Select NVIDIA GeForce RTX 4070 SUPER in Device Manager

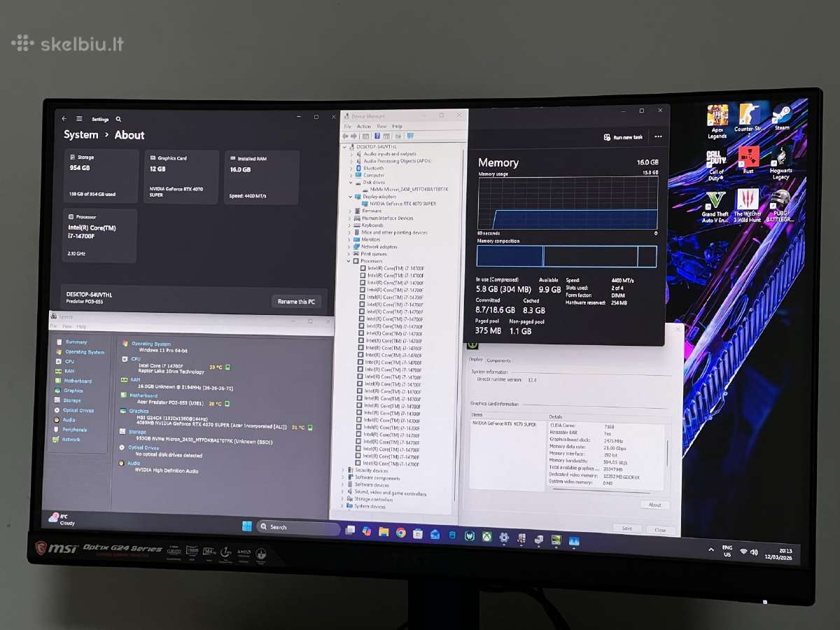click(x=400, y=204)
